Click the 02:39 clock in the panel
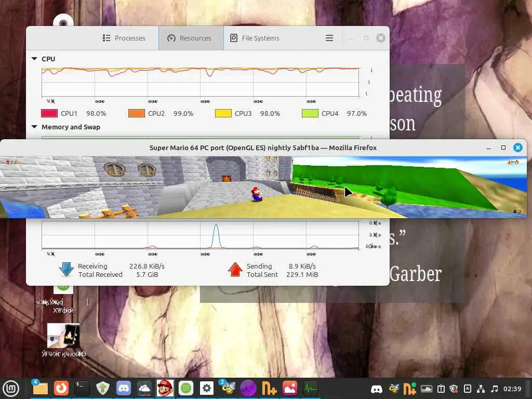The height and width of the screenshot is (399, 532). 512,389
